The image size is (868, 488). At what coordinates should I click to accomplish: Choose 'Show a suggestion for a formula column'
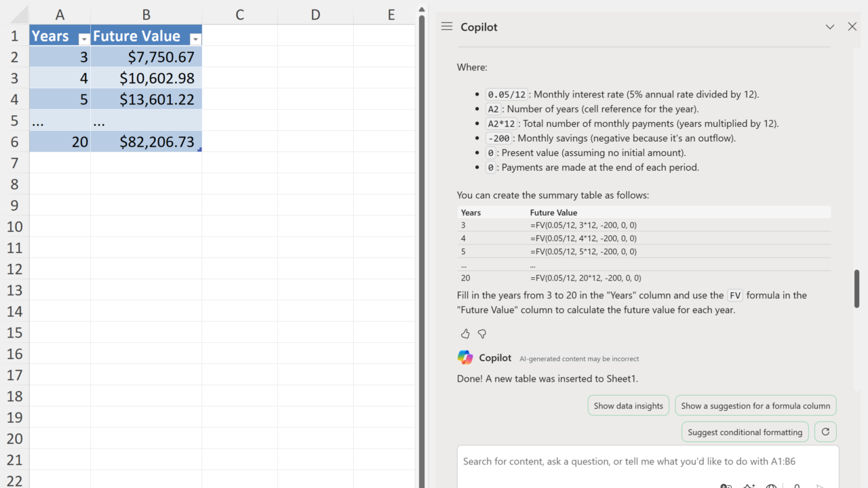click(x=755, y=406)
